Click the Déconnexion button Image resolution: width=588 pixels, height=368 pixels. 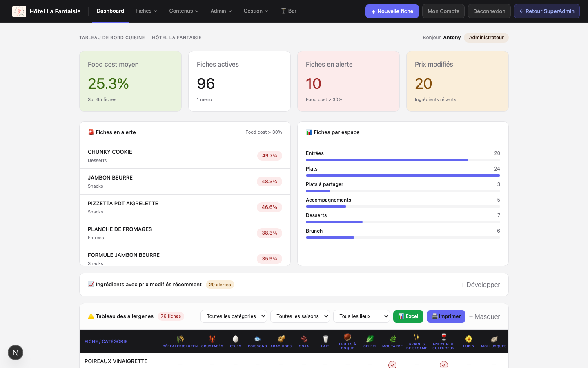pyautogui.click(x=489, y=11)
